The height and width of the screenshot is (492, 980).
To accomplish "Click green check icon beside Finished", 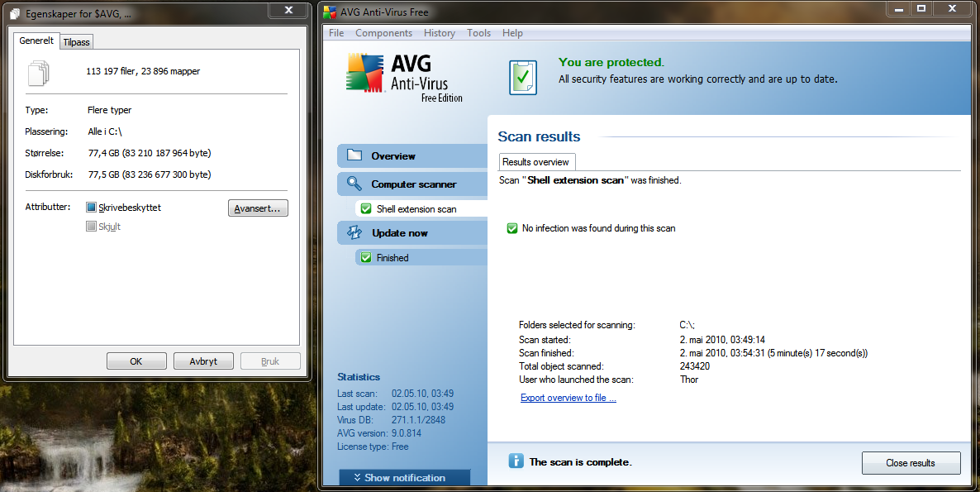I will (366, 257).
